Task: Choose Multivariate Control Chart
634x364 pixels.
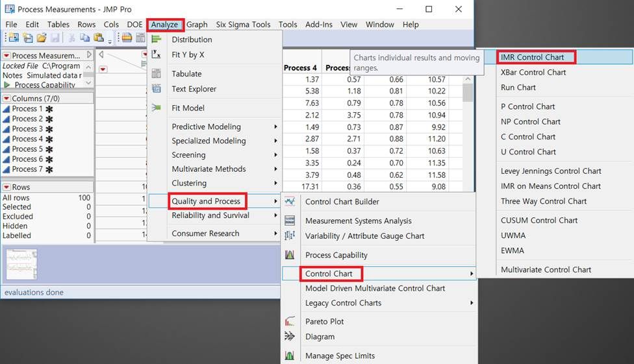Action: 546,269
